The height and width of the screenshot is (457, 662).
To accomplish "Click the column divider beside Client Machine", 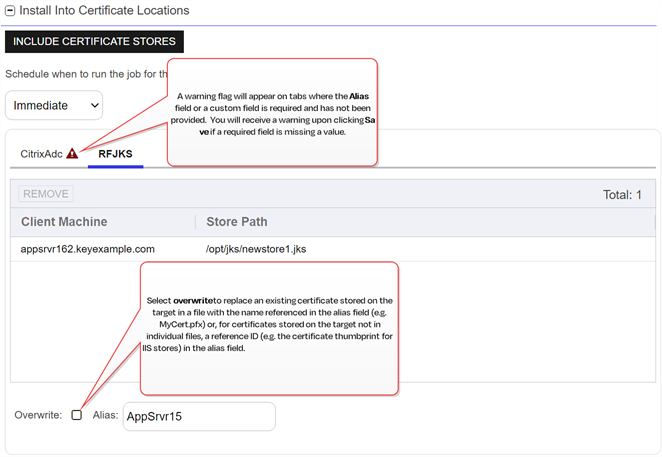I will coord(195,222).
